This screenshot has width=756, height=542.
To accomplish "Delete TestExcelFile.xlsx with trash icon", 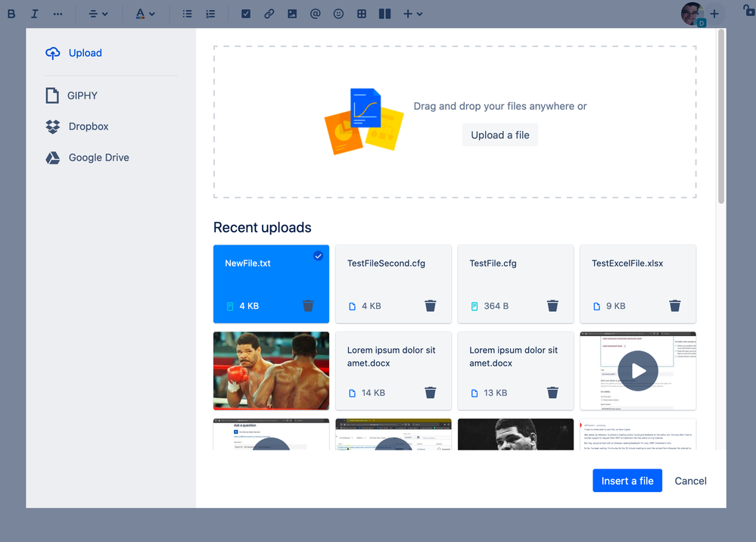I will click(x=675, y=306).
